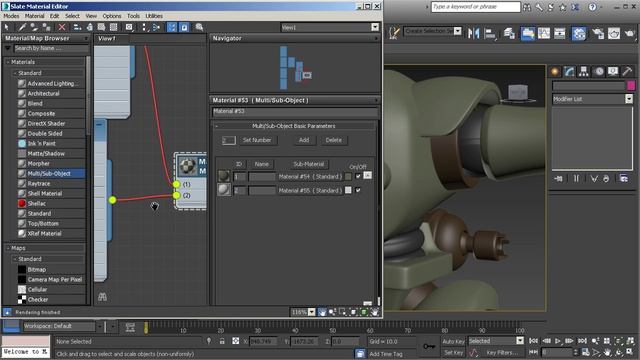The height and width of the screenshot is (360, 640).
Task: Open the Rendered Frame Window icon
Action: [x=614, y=33]
